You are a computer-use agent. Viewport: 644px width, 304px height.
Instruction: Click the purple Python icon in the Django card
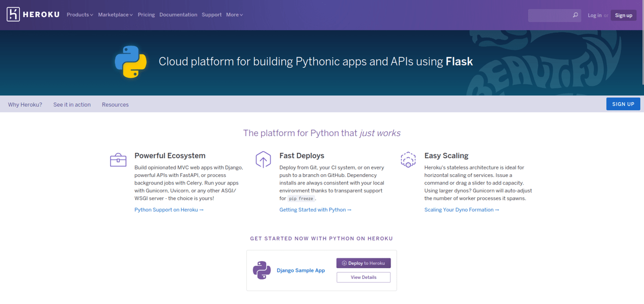point(262,270)
